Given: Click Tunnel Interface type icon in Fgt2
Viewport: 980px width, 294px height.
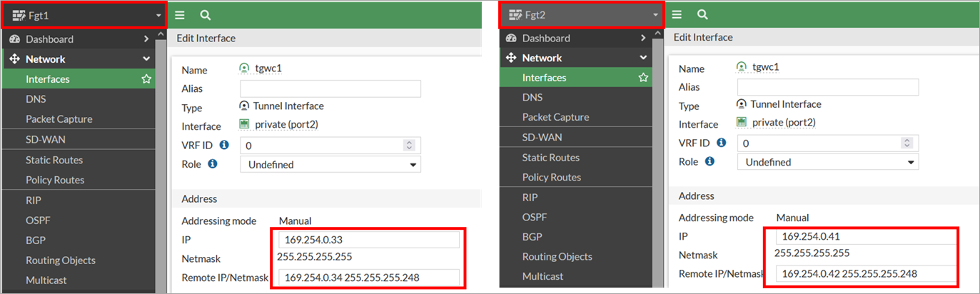Looking at the screenshot, I should pos(742,104).
